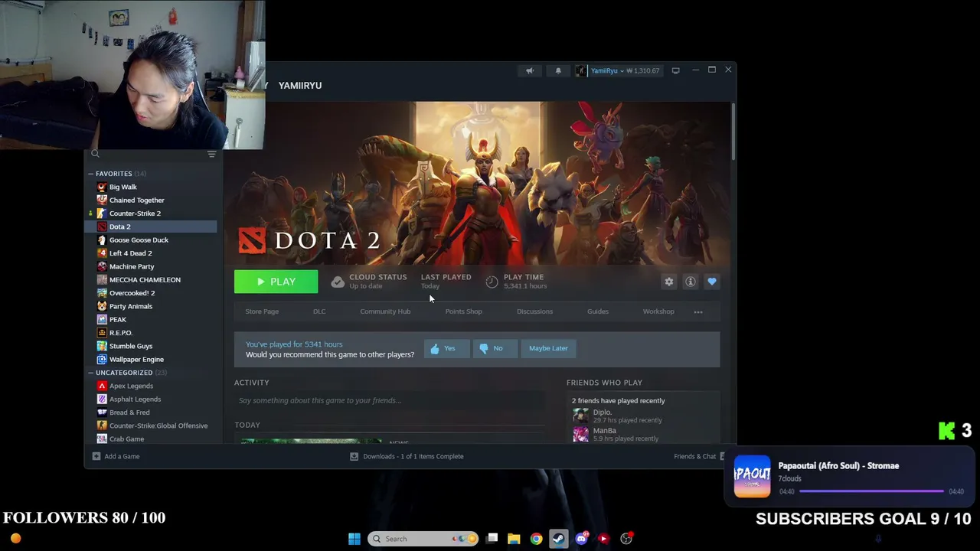
Task: Open OBS Studio from taskbar
Action: (x=626, y=539)
